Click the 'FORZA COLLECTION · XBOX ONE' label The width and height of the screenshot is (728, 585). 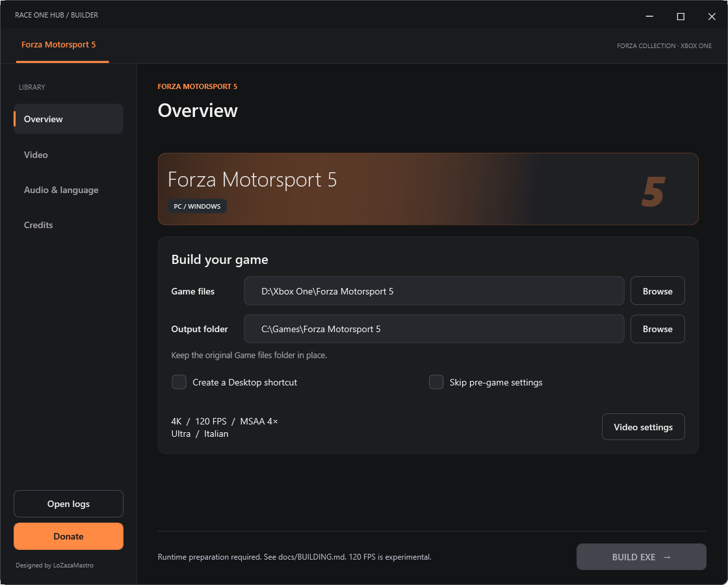(x=664, y=46)
